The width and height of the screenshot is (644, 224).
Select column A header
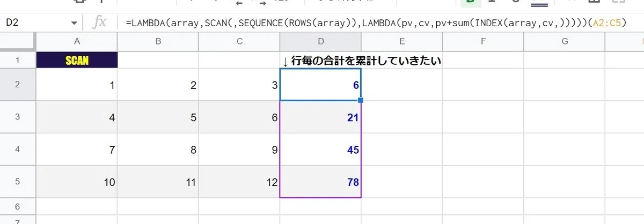[77, 41]
